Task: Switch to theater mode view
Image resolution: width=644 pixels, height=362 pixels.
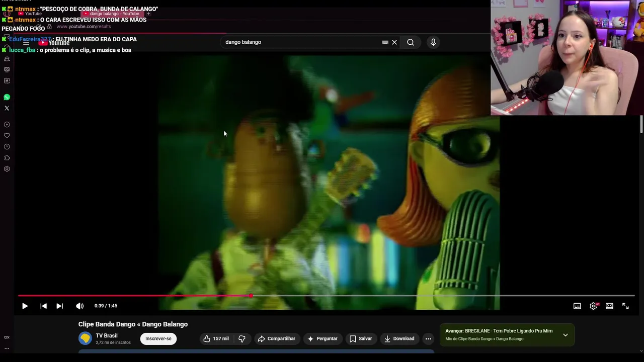Action: pos(609,306)
